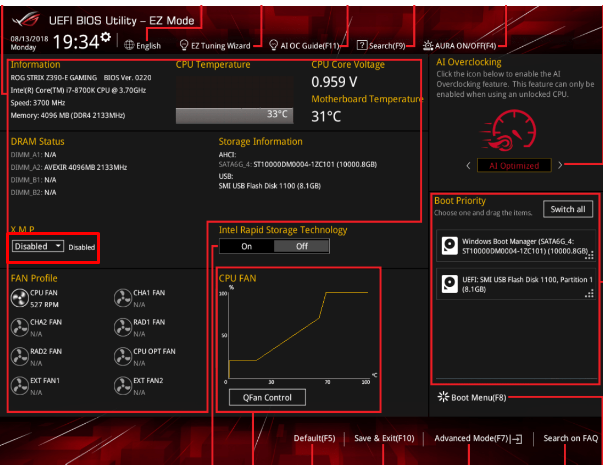The height and width of the screenshot is (467, 603).
Task: Go to the next AI Overclocking mode
Action: point(560,165)
